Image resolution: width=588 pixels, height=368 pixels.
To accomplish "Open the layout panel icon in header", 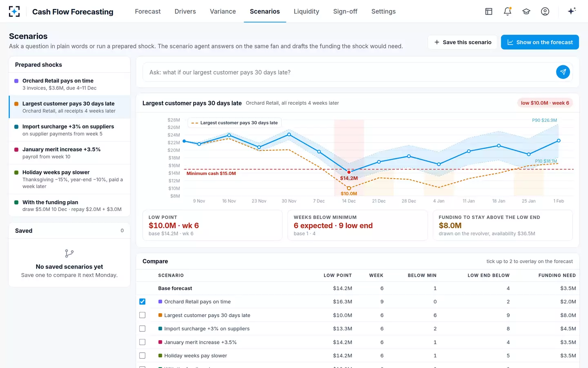I will point(489,11).
